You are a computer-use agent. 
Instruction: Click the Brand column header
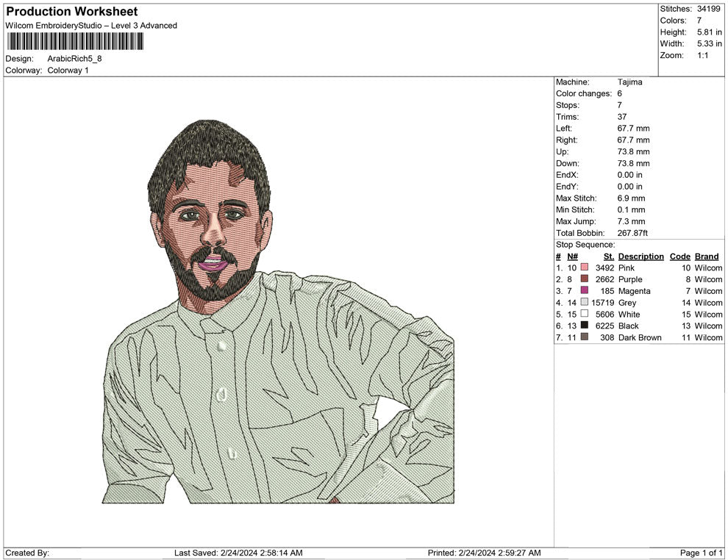pos(707,256)
